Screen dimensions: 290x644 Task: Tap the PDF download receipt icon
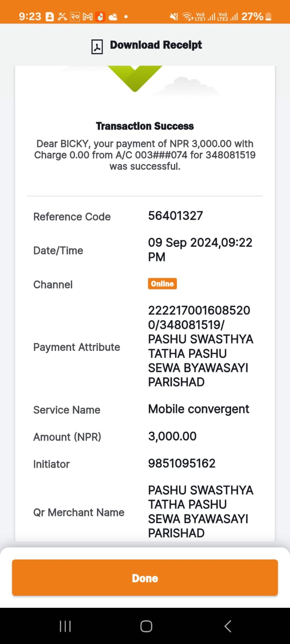click(x=97, y=47)
